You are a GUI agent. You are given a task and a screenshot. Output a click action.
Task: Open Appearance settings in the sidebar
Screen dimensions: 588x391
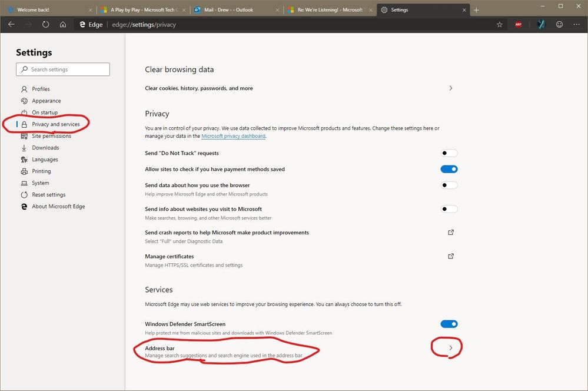[46, 101]
